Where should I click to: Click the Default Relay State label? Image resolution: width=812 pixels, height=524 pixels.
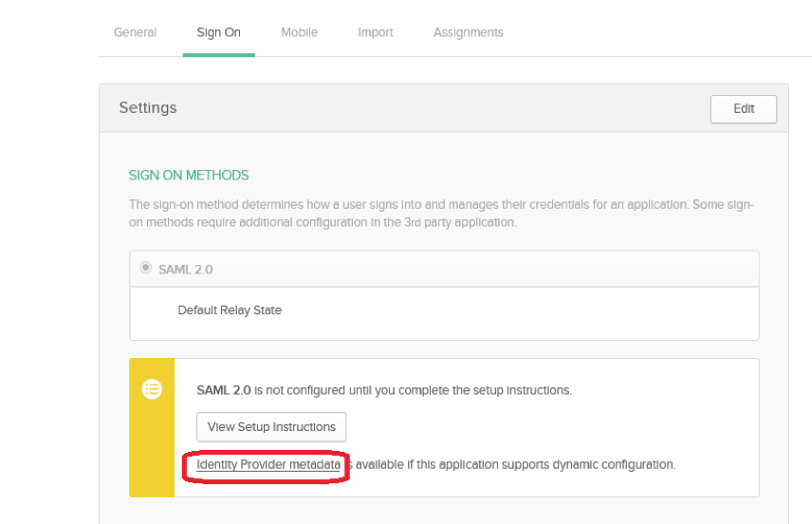click(230, 310)
